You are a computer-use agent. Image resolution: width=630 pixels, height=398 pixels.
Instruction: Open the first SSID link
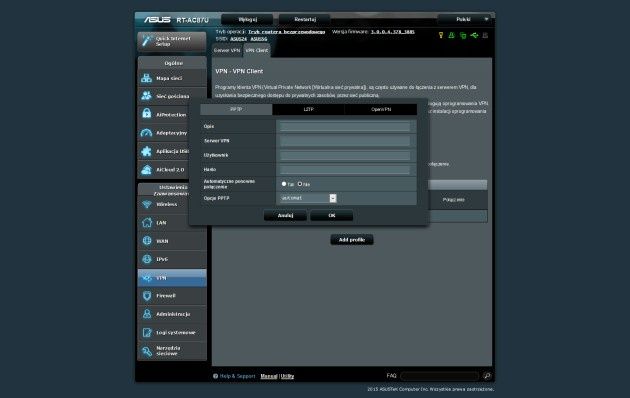coord(239,39)
